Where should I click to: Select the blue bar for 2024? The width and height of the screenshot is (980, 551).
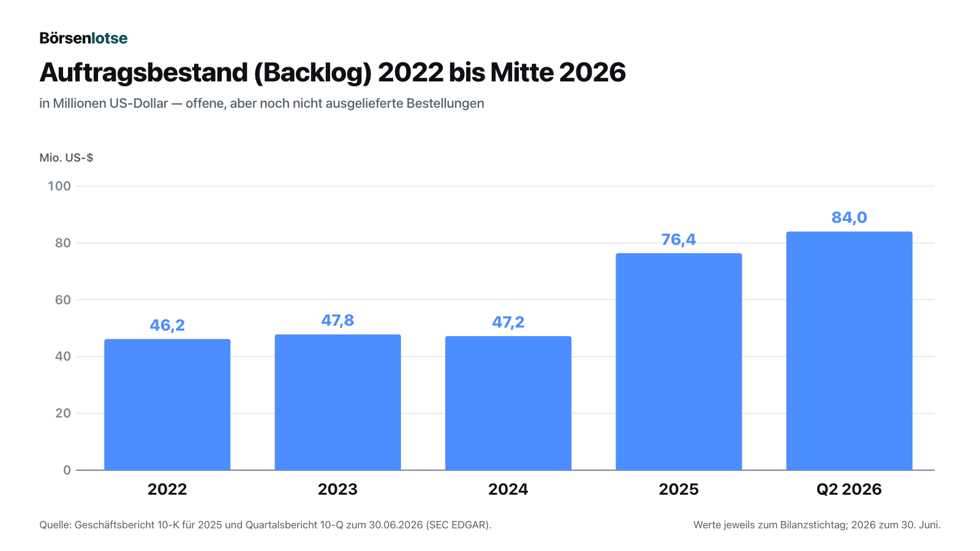tap(508, 403)
